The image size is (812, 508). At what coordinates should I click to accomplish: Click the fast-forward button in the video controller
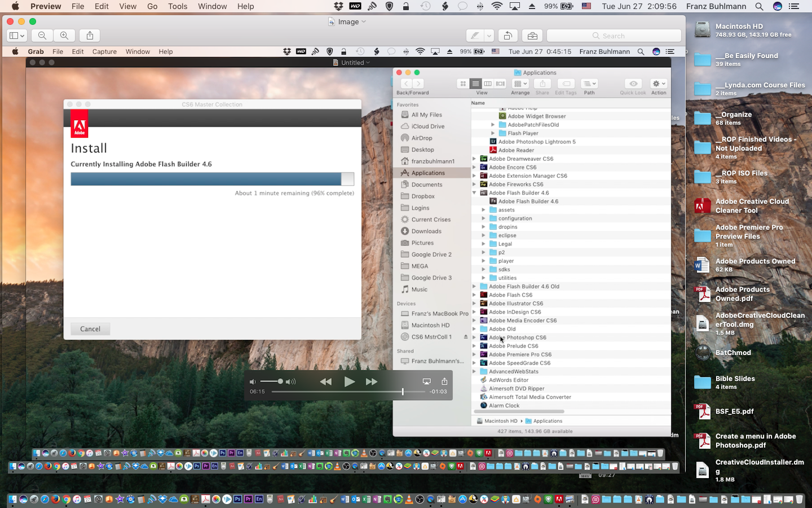pos(372,382)
